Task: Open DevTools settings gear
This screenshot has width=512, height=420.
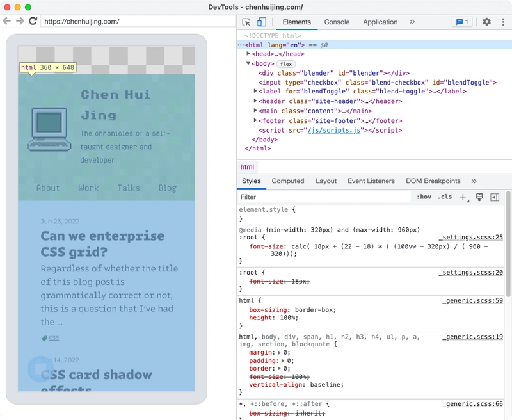Action: point(486,22)
